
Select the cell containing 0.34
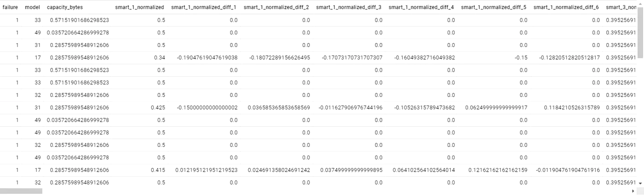click(x=159, y=58)
